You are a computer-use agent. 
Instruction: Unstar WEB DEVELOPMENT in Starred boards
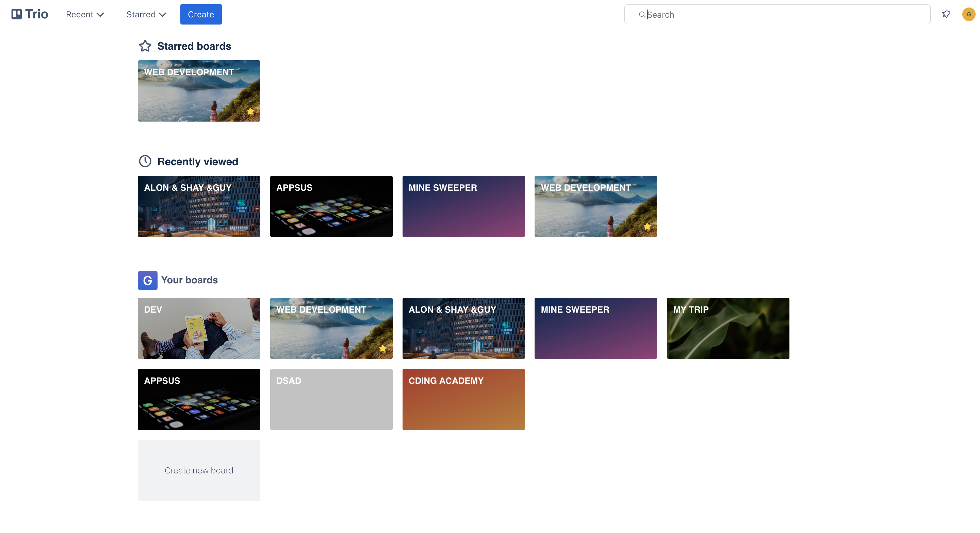coord(250,112)
